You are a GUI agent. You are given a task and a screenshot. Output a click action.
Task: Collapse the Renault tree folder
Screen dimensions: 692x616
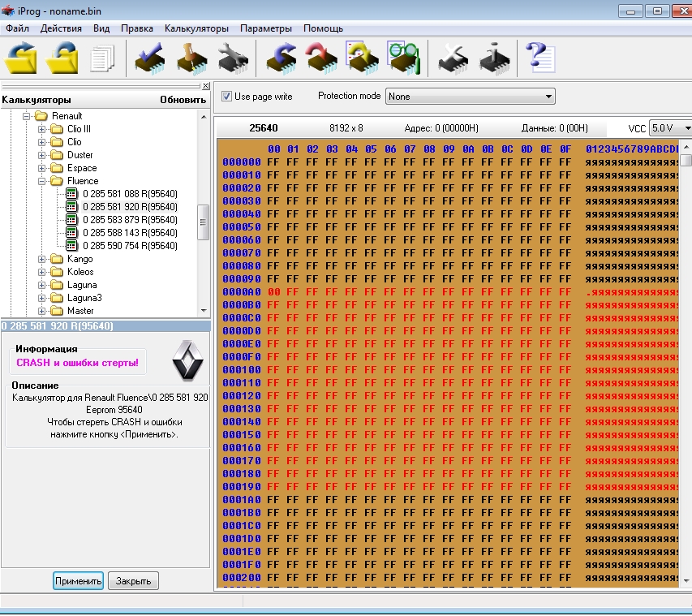27,116
